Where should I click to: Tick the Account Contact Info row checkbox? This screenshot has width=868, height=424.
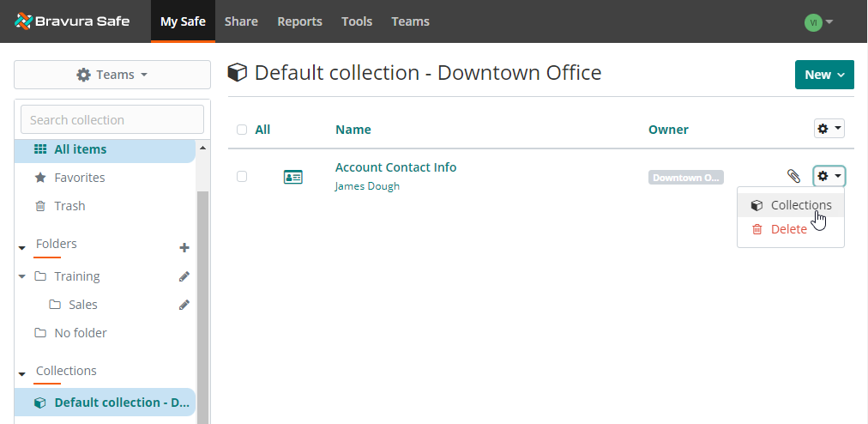(242, 176)
